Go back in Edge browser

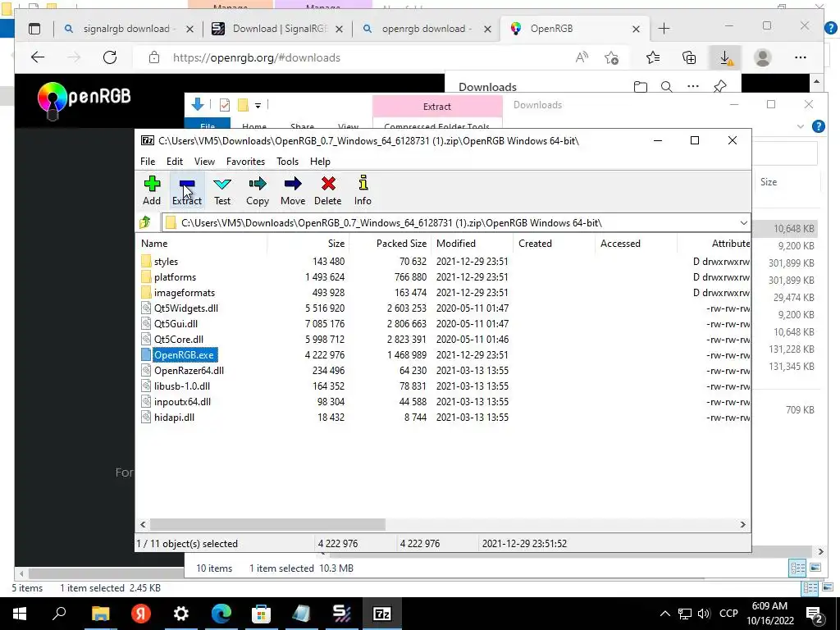(x=38, y=57)
